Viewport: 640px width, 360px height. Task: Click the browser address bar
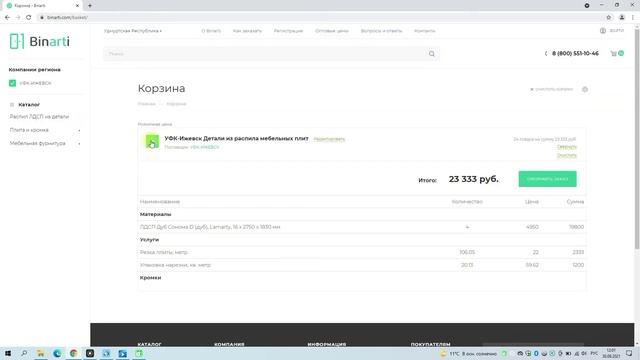click(x=318, y=17)
